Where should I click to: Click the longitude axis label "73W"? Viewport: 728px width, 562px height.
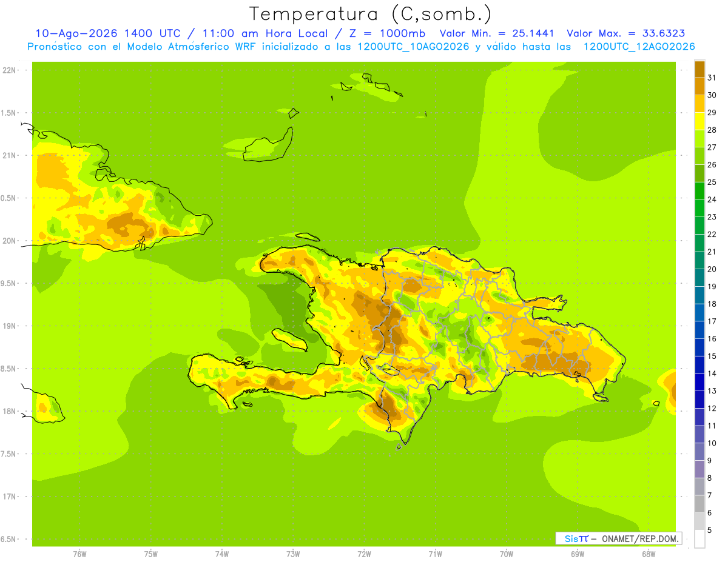pyautogui.click(x=293, y=554)
